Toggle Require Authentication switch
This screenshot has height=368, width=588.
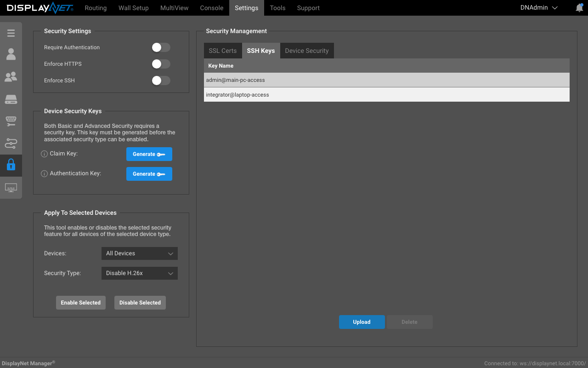(161, 47)
